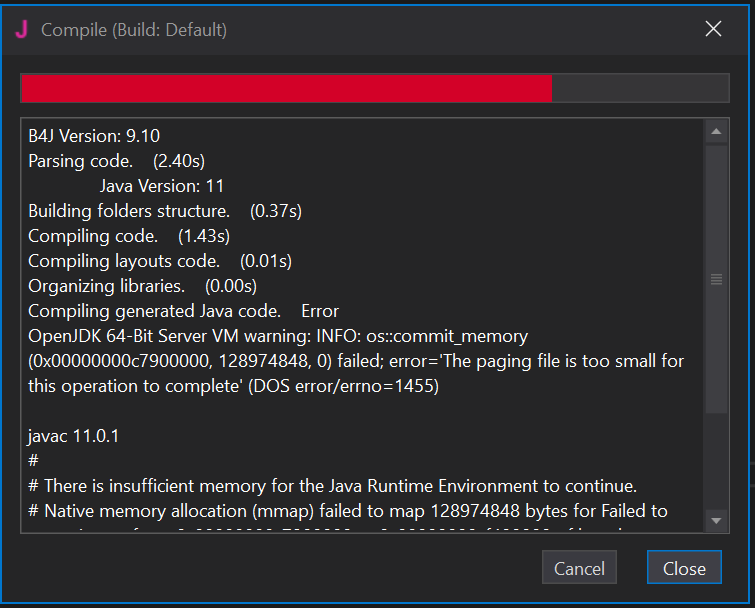Click the "B4J Version: 9.10" log line
The height and width of the screenshot is (608, 755).
pyautogui.click(x=94, y=136)
